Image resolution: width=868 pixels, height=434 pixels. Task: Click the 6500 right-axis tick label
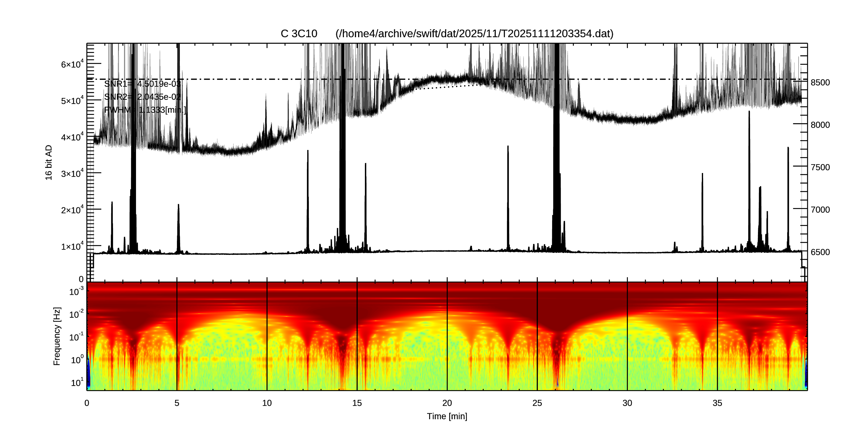(x=820, y=252)
